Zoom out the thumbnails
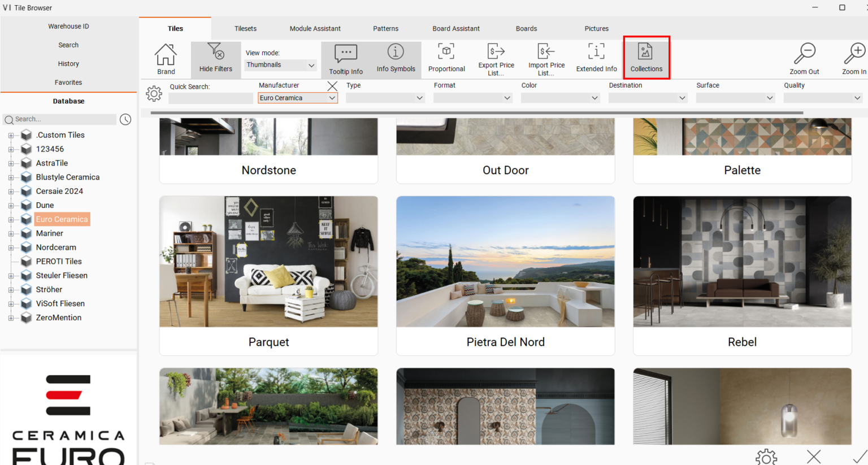 point(804,59)
